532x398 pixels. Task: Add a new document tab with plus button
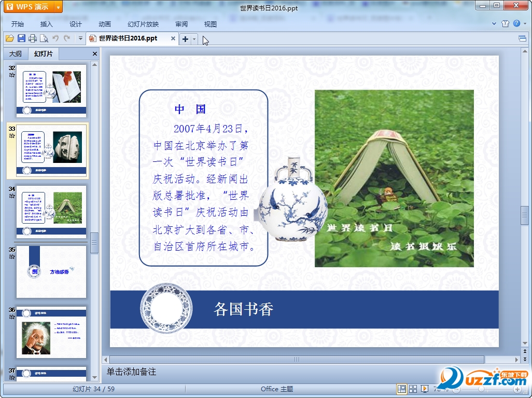(x=185, y=39)
